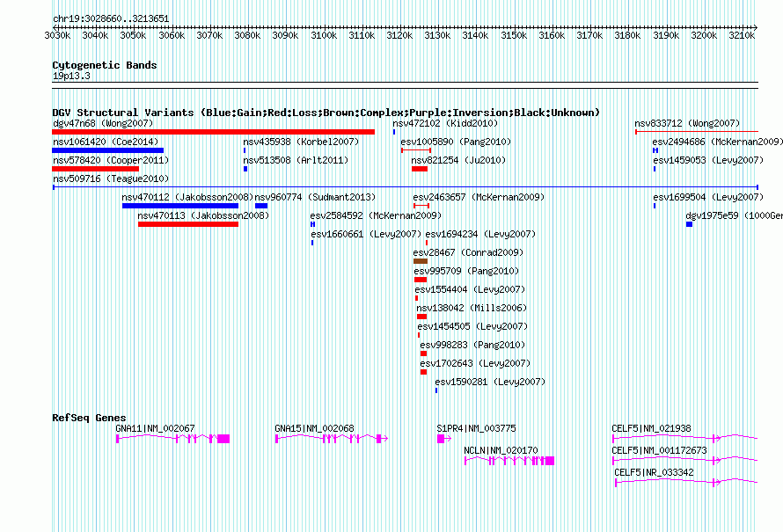Image resolution: width=783 pixels, height=532 pixels.
Task: Open nsv435938 (Korbel2007) label
Action: (301, 142)
